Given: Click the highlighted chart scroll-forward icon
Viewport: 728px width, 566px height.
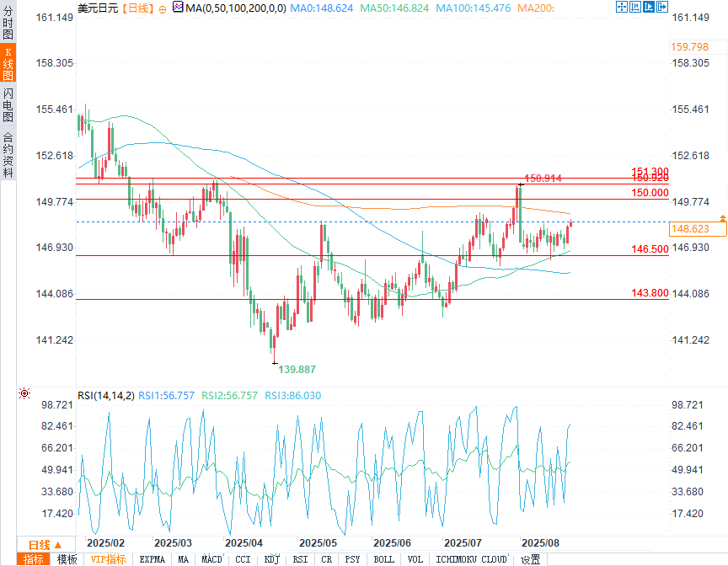Looking at the screenshot, I should point(648,7).
